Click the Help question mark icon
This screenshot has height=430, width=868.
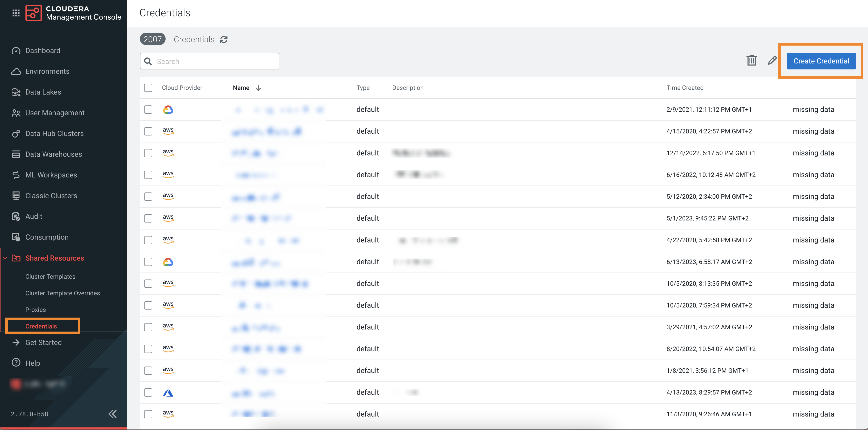16,363
